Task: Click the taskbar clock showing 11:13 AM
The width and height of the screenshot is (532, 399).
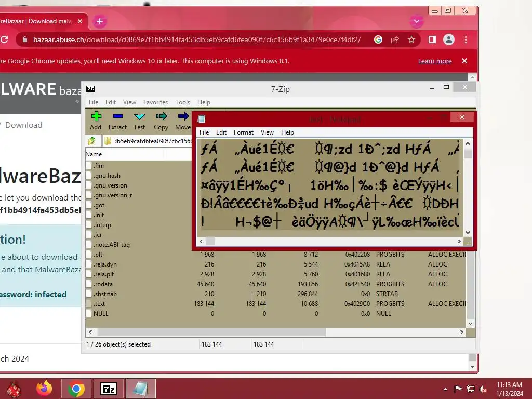Action: pyautogui.click(x=509, y=389)
